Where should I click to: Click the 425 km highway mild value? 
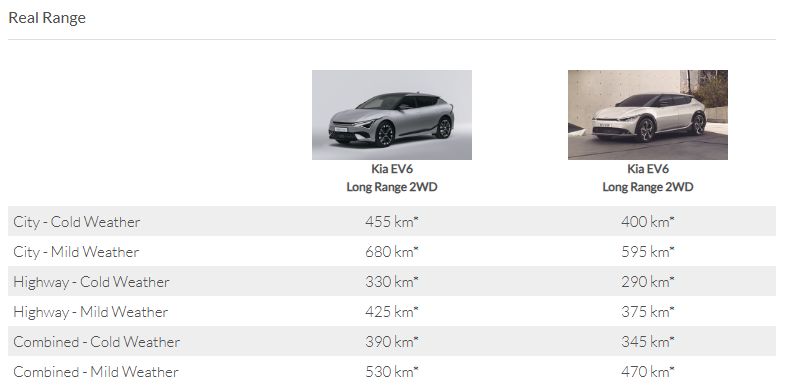pos(391,312)
